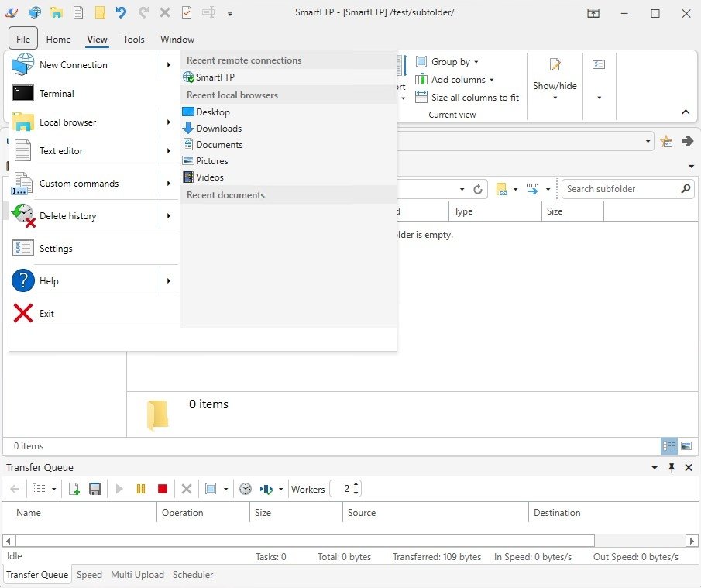
Task: Click the new connection globe icon in title bar
Action: tap(34, 12)
